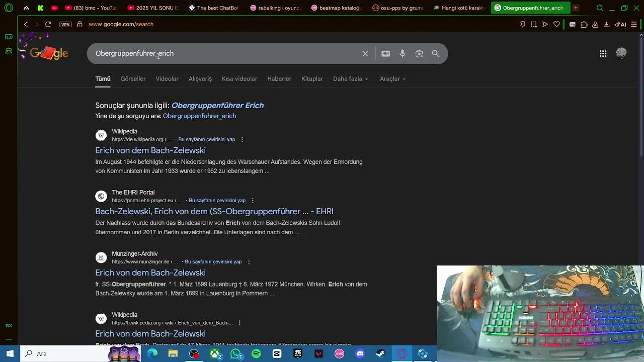
Task: Open the downloads icon in toolbar
Action: [606, 24]
